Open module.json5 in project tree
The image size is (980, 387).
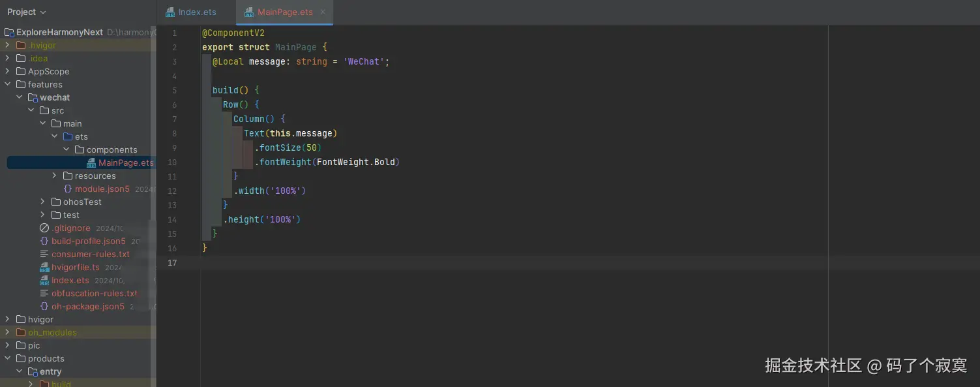tap(102, 189)
